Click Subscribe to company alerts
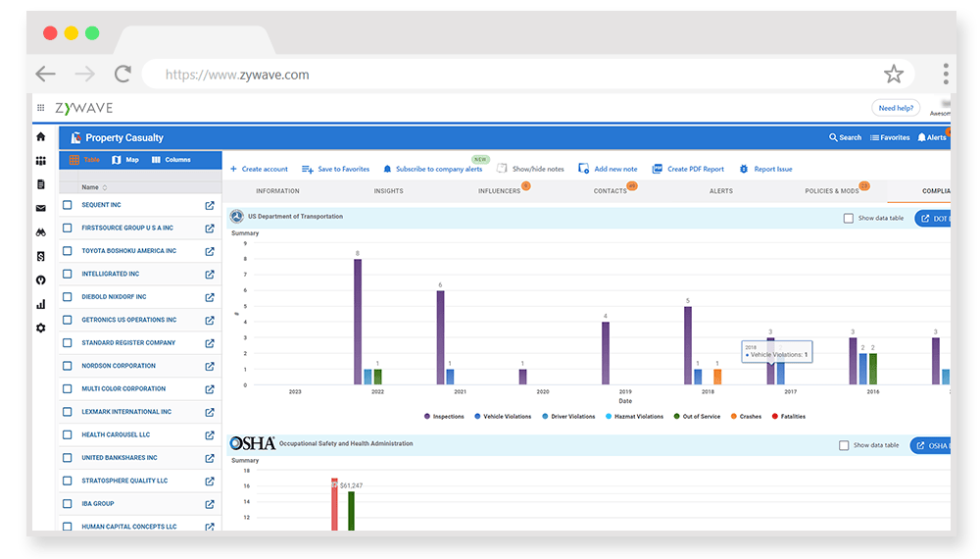 (x=432, y=169)
